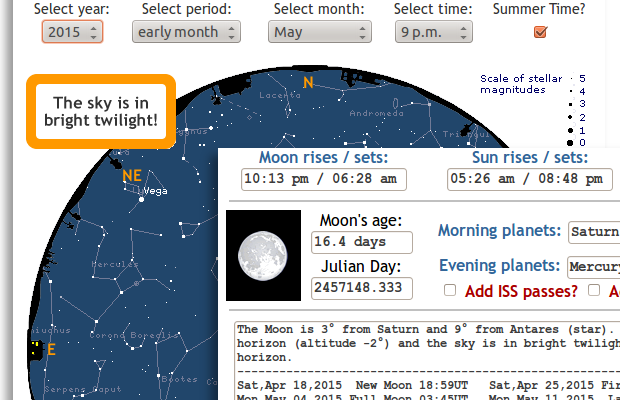Click the Evening planets label
This screenshot has height=400, width=620.
click(x=499, y=265)
